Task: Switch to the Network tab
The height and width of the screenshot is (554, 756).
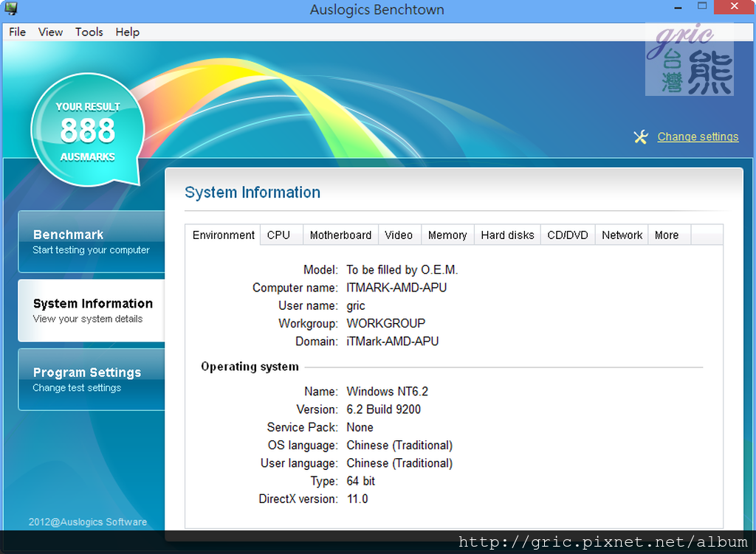Action: click(x=622, y=235)
